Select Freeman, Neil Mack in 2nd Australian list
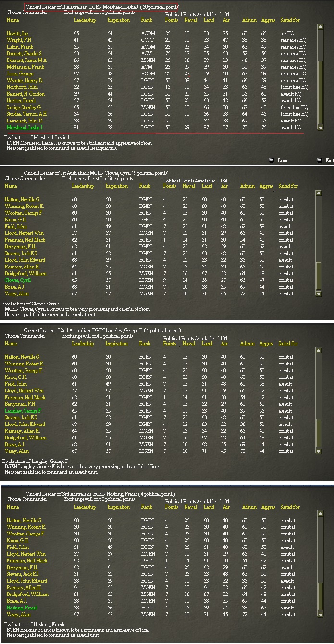Image resolution: width=334 pixels, height=644 pixels. [x=25, y=398]
